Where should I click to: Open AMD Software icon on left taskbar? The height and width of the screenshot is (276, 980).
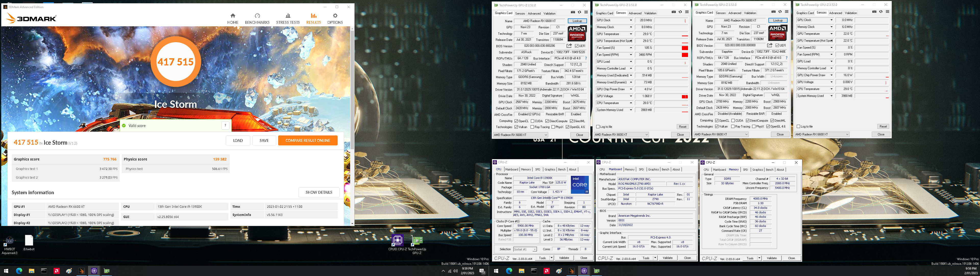(56, 271)
